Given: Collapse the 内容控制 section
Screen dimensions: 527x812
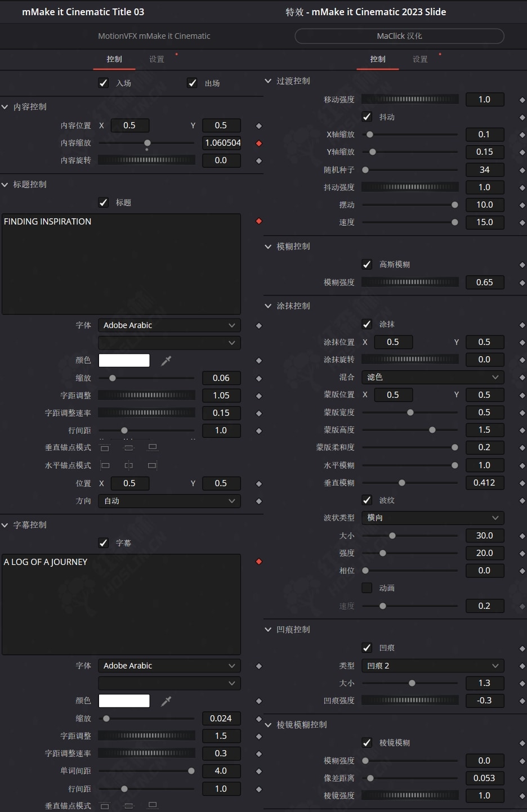Looking at the screenshot, I should (5, 107).
